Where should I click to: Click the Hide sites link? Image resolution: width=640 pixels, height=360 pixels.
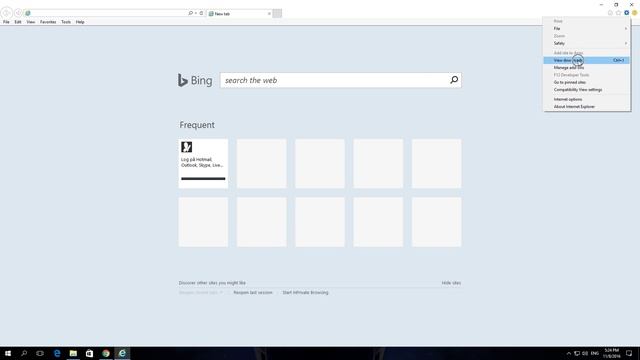point(451,283)
